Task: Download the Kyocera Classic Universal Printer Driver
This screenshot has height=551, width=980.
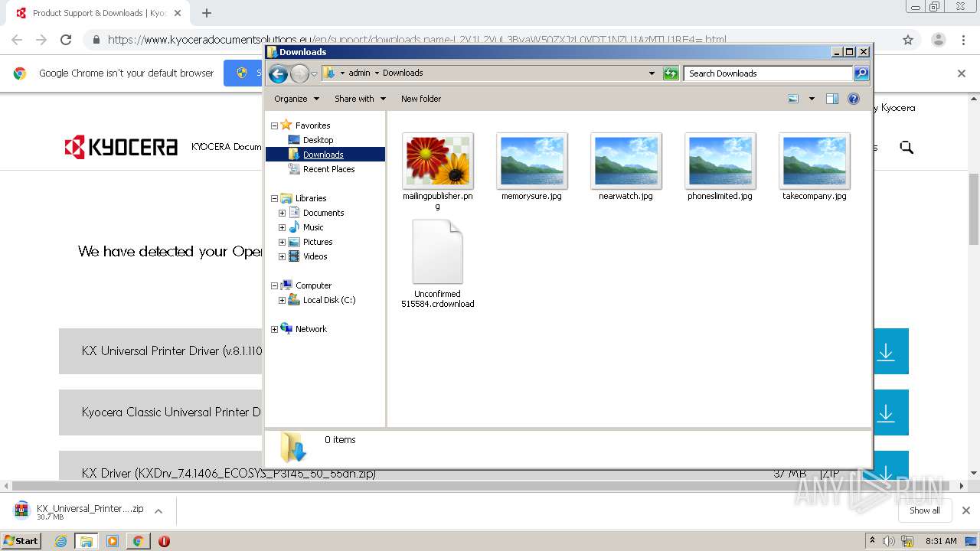Action: click(x=886, y=412)
